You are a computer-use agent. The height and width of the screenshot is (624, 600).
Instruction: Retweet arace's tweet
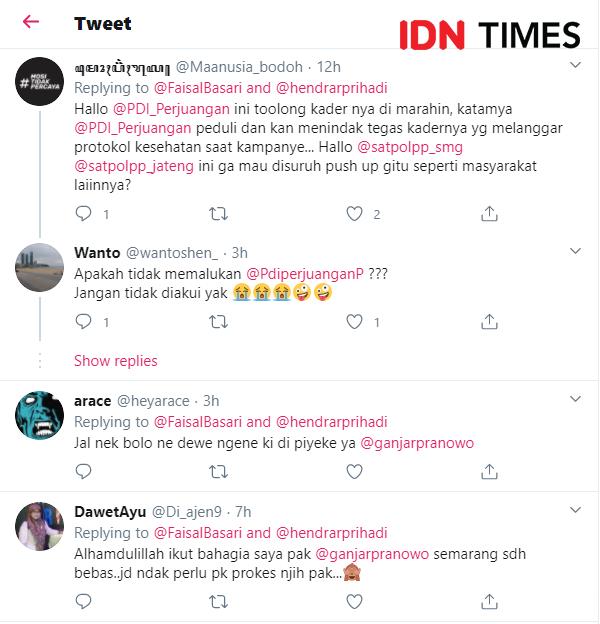point(218,472)
